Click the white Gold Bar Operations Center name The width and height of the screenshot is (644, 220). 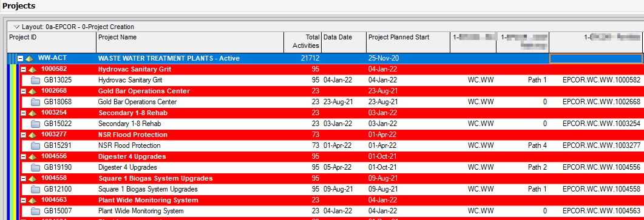(x=137, y=102)
